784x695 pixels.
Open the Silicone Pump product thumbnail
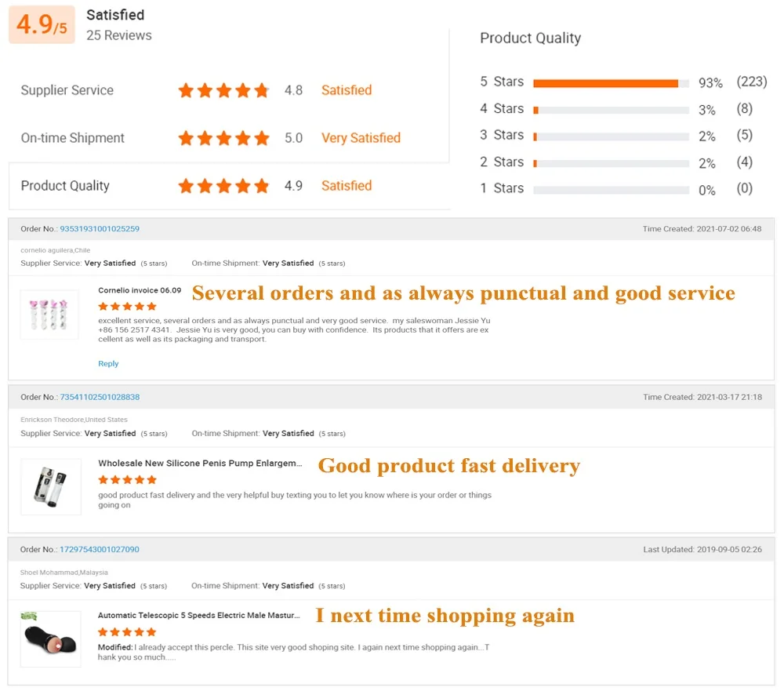coord(51,486)
